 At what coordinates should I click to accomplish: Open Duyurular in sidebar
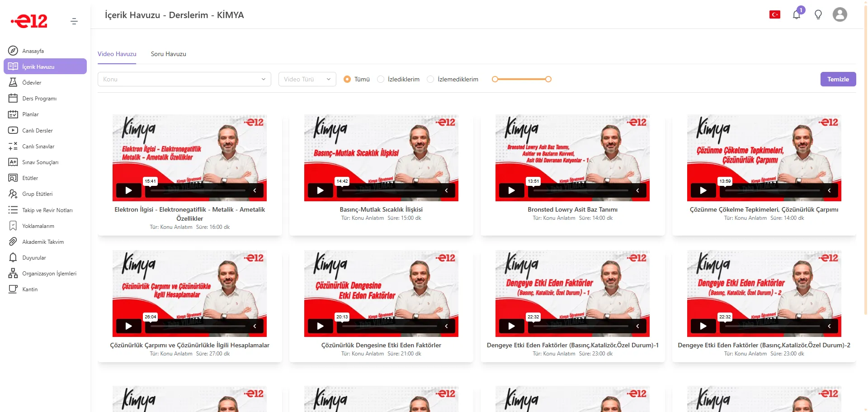tap(34, 258)
